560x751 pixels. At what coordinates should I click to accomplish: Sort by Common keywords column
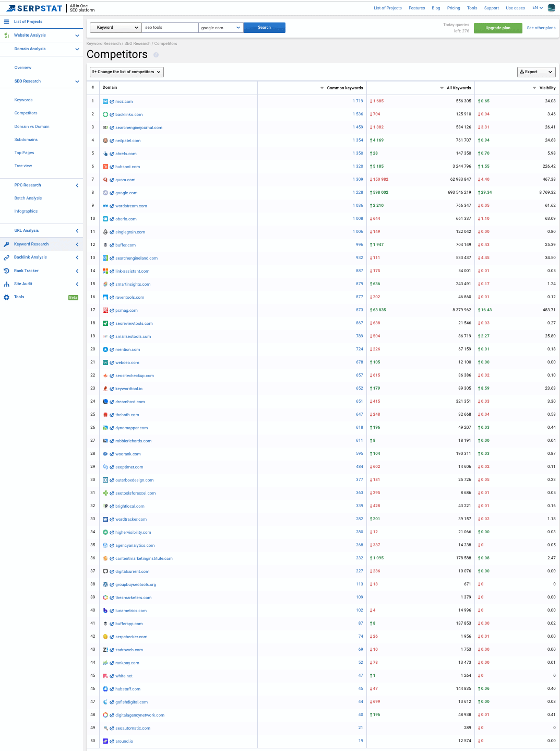(x=341, y=88)
